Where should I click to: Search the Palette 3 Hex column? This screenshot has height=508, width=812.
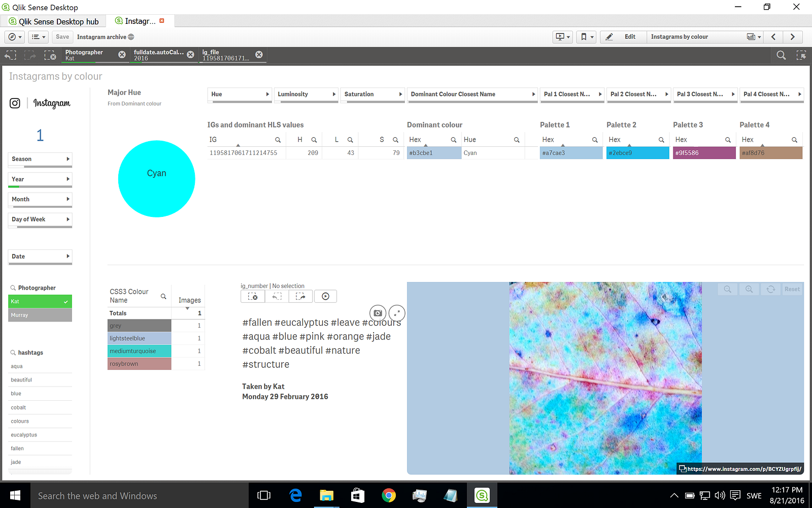[x=728, y=140]
